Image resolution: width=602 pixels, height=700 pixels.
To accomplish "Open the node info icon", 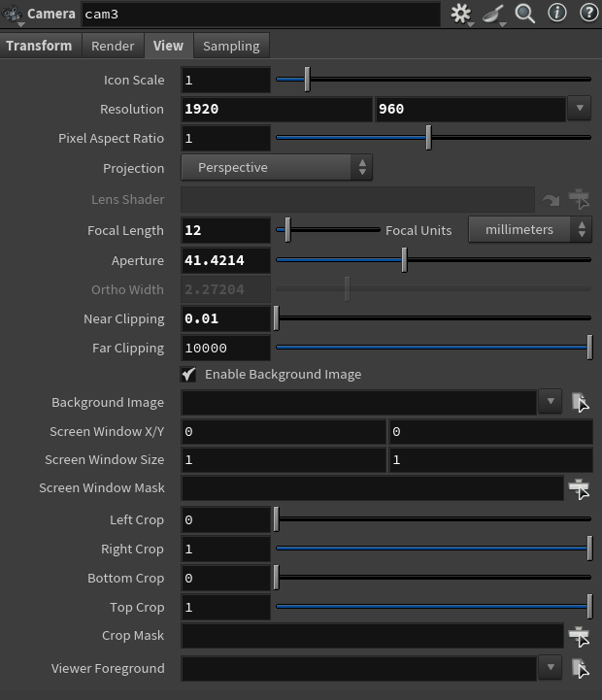I will point(557,13).
